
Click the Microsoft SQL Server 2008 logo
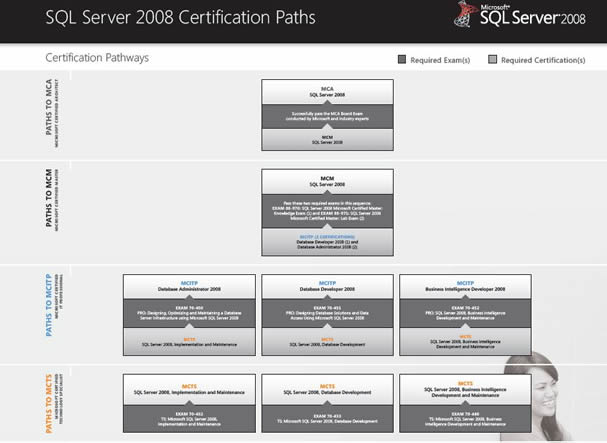[520, 15]
